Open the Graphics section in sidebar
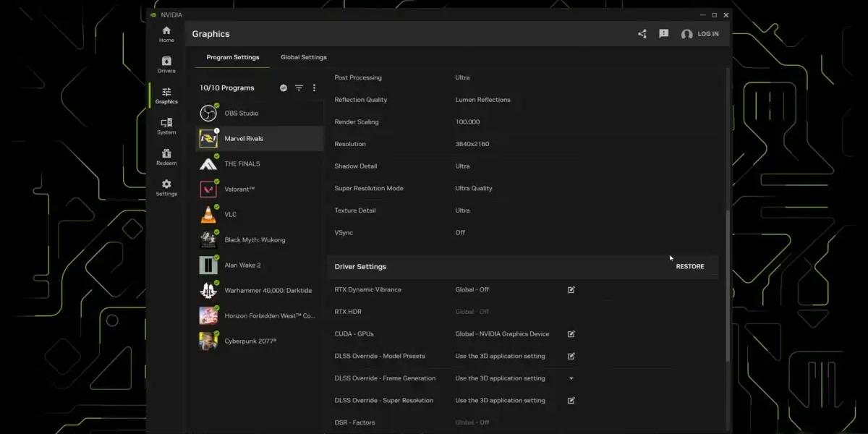 point(166,95)
